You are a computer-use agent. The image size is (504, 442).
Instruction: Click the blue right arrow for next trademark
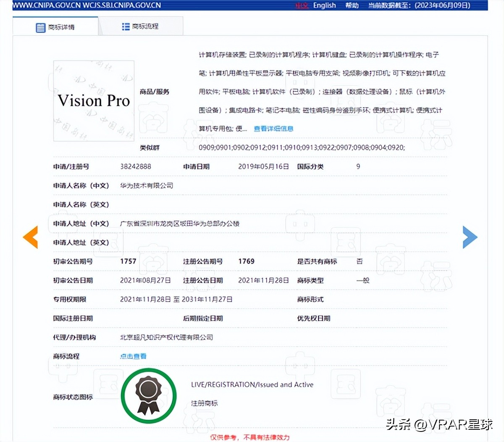pos(470,237)
